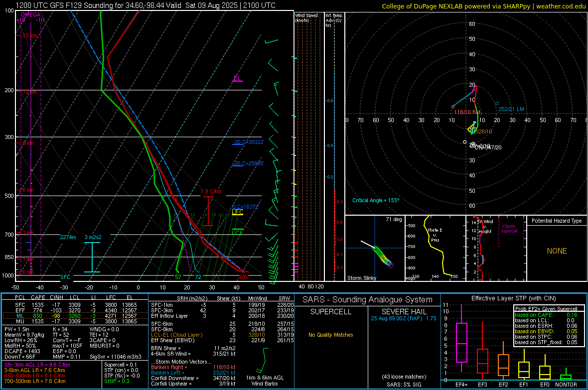Click the Classic Supercell magenta label
The width and height of the screenshot is (588, 390).
click(509, 229)
